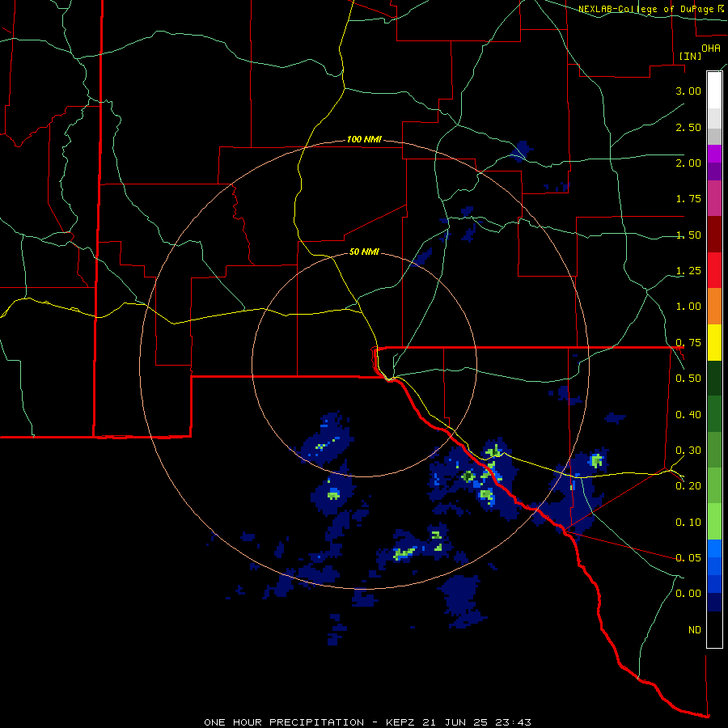Click the 1.00 legend value

click(x=688, y=307)
